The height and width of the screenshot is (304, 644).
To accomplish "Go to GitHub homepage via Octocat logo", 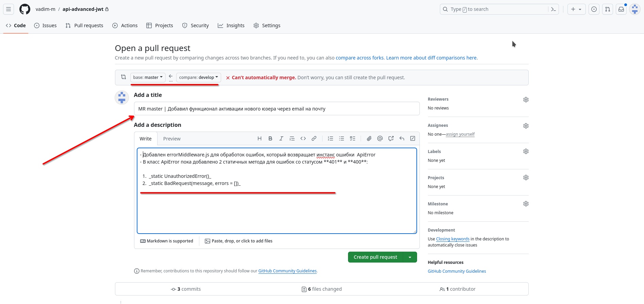I will tap(25, 9).
